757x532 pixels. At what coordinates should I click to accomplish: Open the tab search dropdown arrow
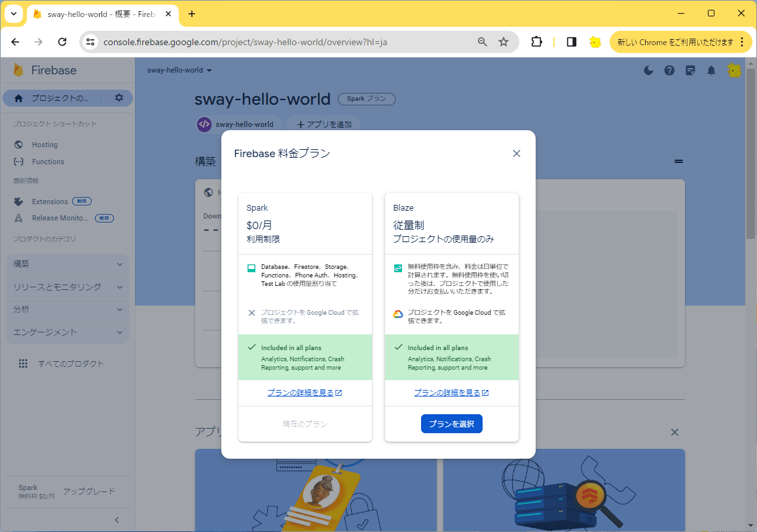[x=14, y=14]
